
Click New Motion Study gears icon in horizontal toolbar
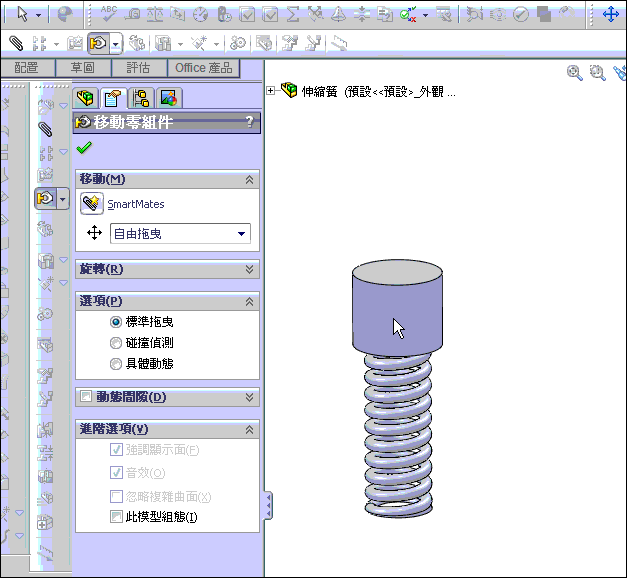click(238, 43)
